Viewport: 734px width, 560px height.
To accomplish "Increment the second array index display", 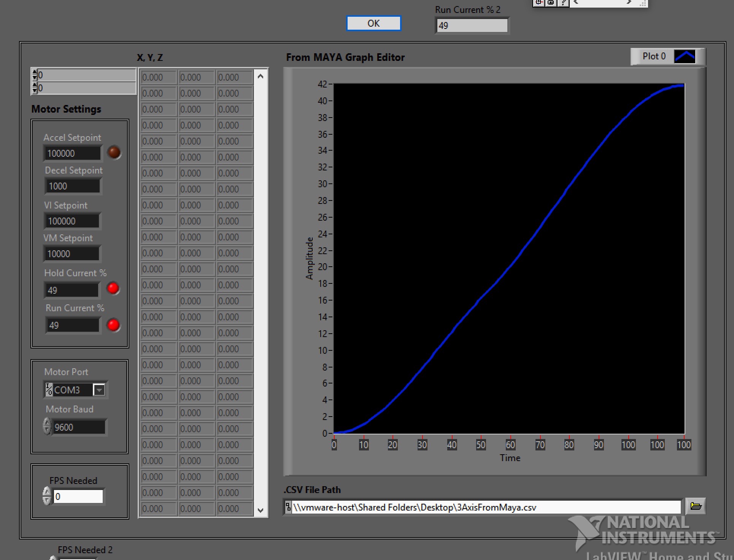I will (x=35, y=85).
